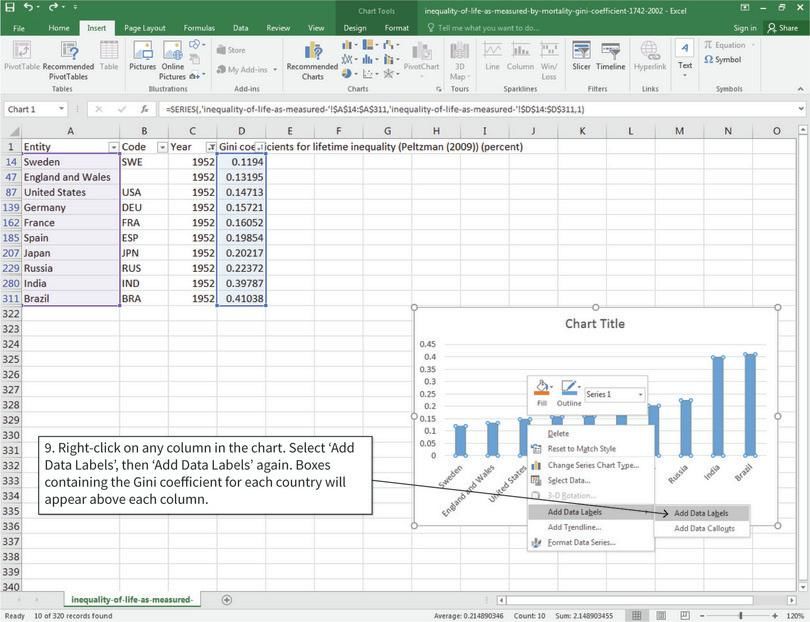Viewport: 810px width, 622px height.
Task: Select the Brazil column in the chart
Action: tap(750, 405)
